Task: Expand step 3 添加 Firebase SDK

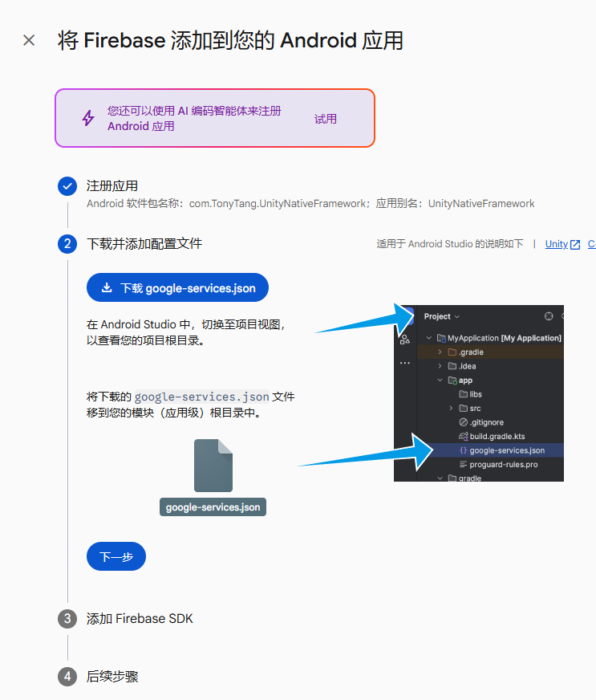Action: click(140, 619)
